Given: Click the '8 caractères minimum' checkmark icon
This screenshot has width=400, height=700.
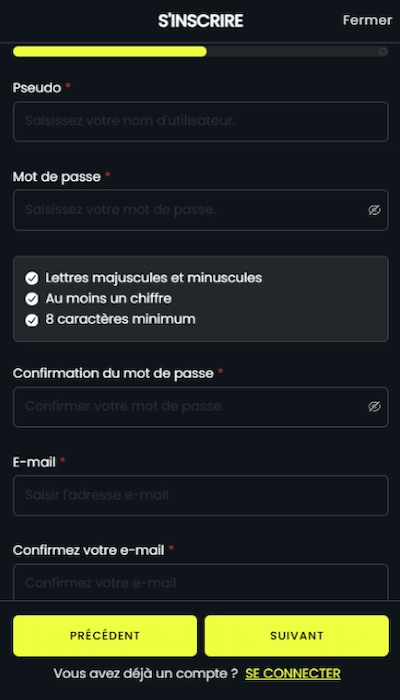Looking at the screenshot, I should [32, 320].
